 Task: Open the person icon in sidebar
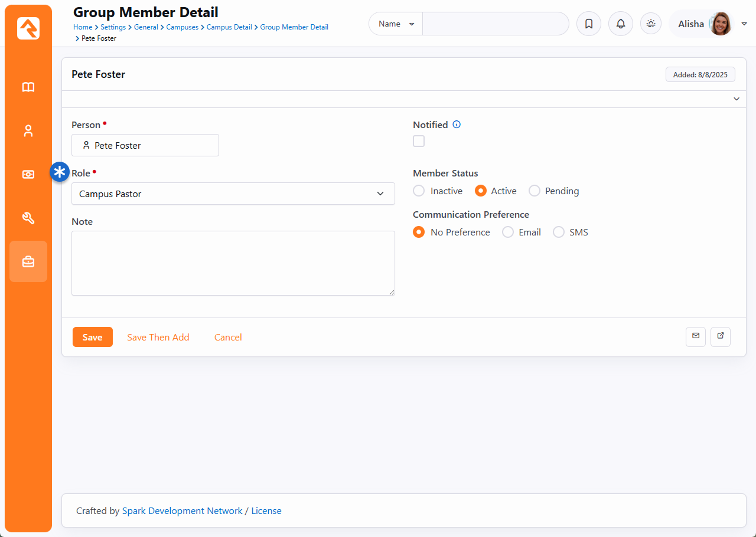click(28, 131)
